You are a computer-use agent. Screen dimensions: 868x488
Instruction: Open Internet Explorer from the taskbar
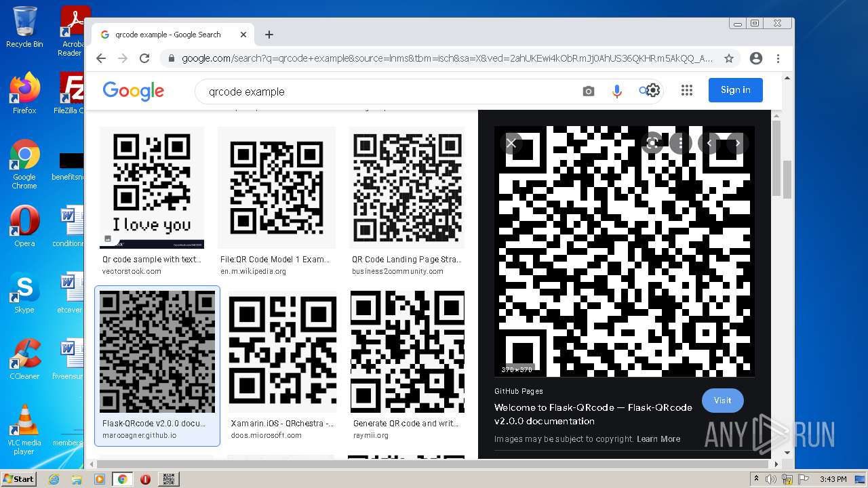(x=54, y=479)
